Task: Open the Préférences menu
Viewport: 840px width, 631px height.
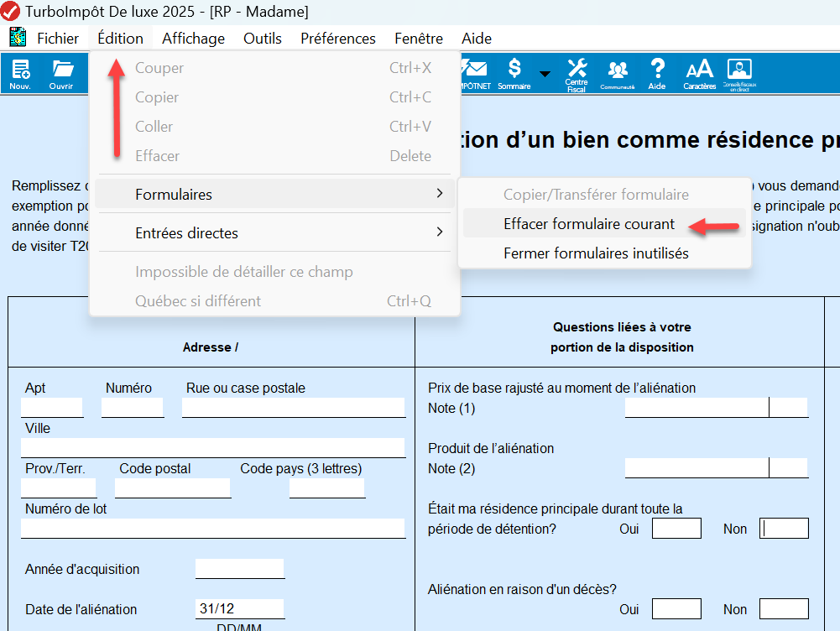Action: [x=338, y=39]
